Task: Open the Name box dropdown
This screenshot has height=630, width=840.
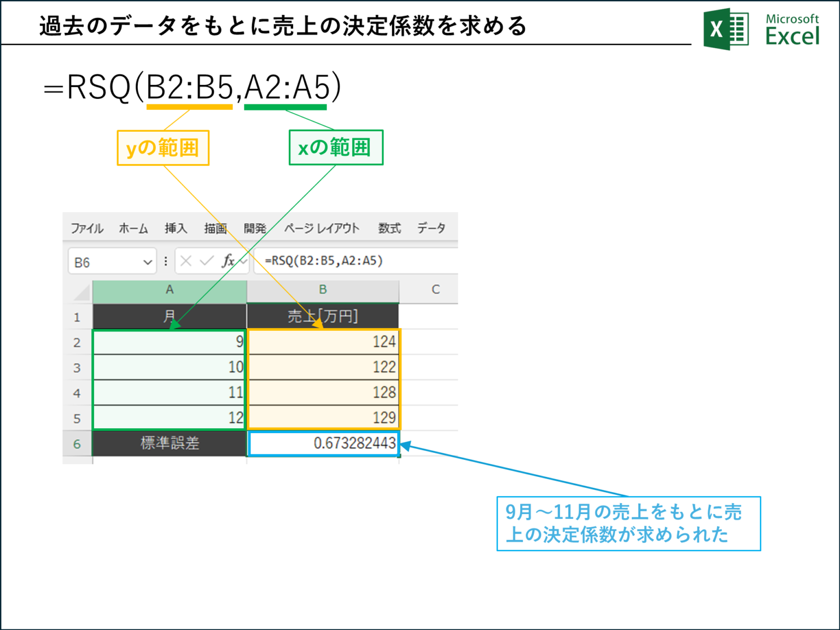Action: [x=147, y=261]
